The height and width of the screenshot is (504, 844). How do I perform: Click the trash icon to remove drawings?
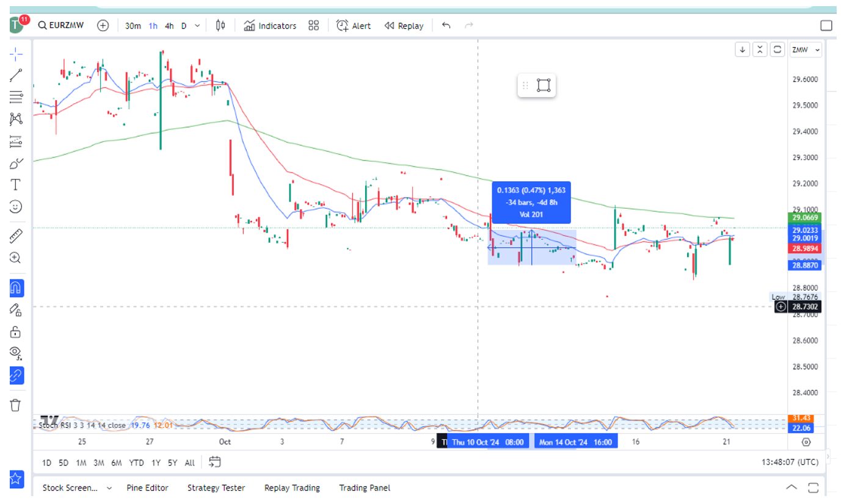coord(16,405)
